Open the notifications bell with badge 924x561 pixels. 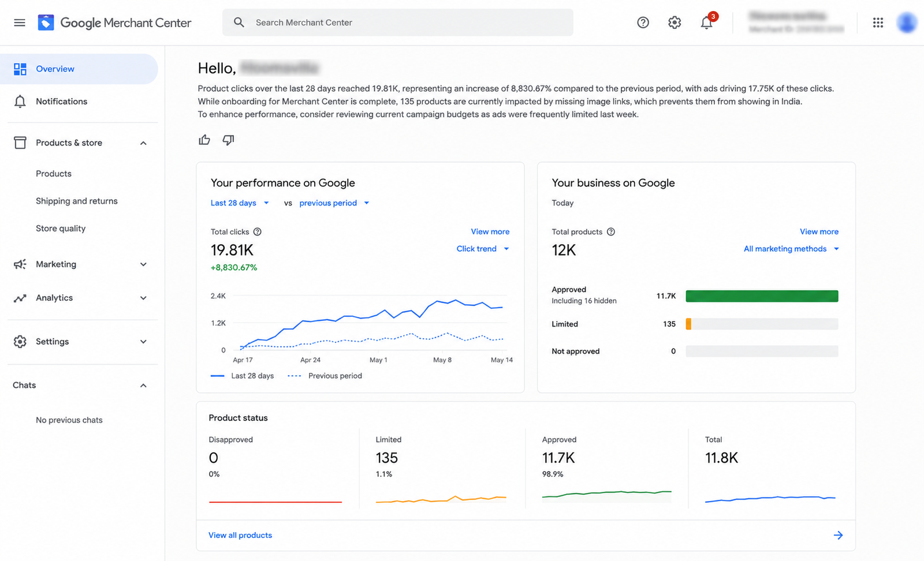click(x=707, y=23)
